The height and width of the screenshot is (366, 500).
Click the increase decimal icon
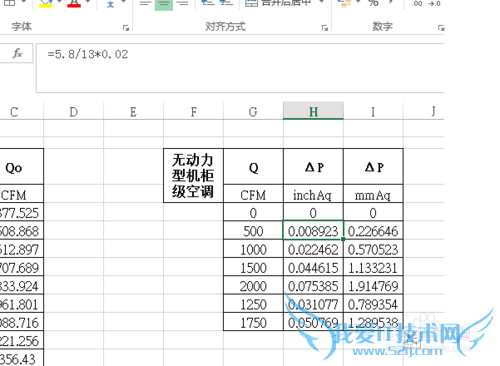[417, 4]
